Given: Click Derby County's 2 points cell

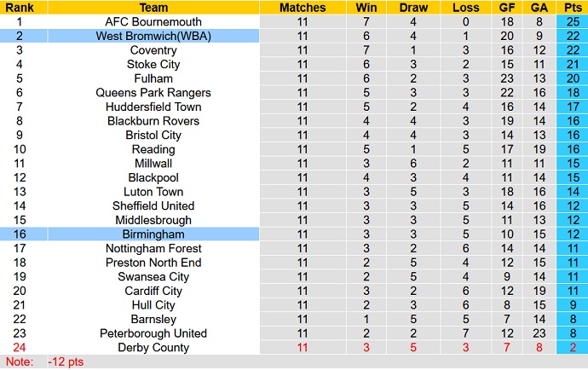Looking at the screenshot, I should pos(569,347).
